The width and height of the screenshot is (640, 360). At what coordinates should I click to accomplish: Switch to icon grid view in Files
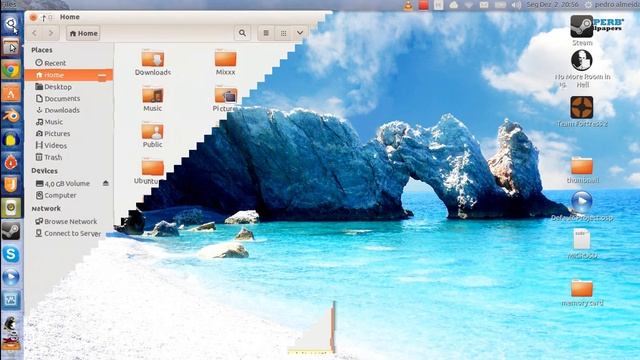(283, 33)
